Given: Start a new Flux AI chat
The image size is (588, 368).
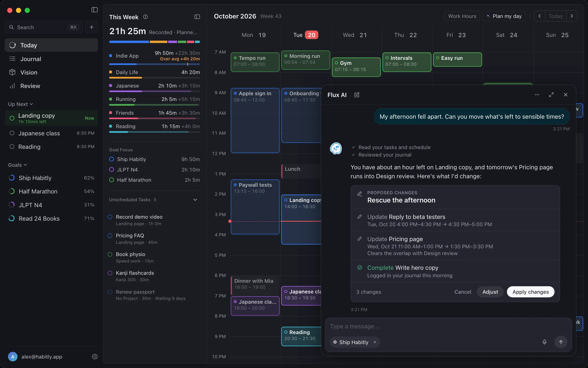Looking at the screenshot, I should coord(357,95).
